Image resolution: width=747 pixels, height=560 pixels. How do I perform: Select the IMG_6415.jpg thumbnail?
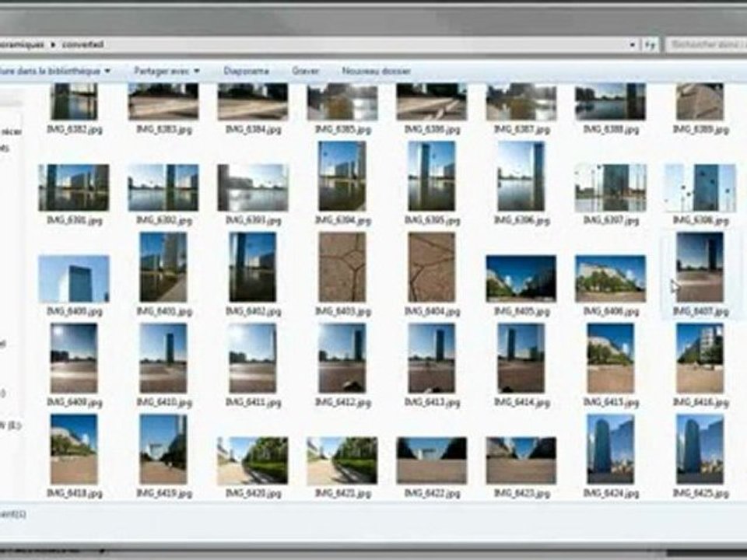[x=610, y=358]
